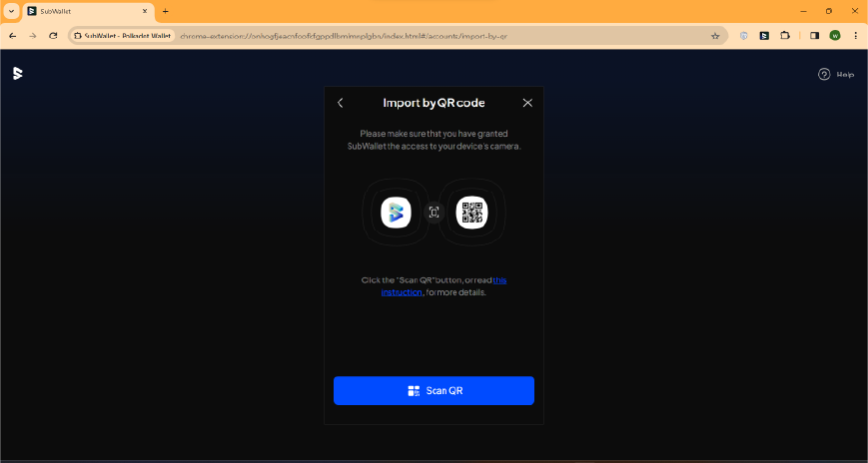The height and width of the screenshot is (463, 868).
Task: Open the green Chrome profile avatar
Action: tap(835, 35)
